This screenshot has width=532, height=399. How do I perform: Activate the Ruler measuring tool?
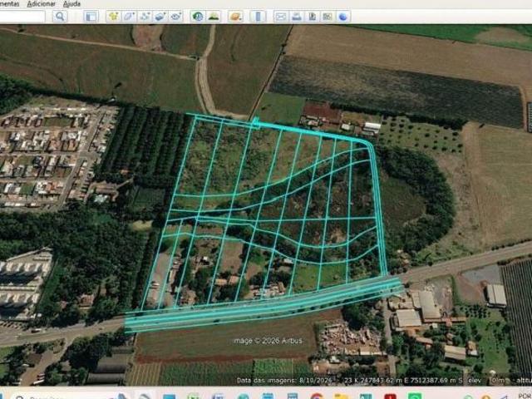[258, 16]
